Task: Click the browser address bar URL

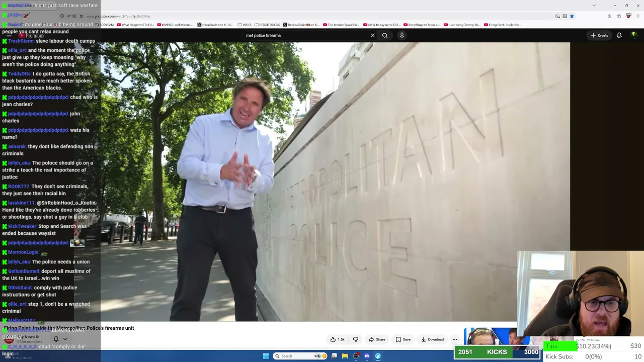Action: click(x=118, y=16)
